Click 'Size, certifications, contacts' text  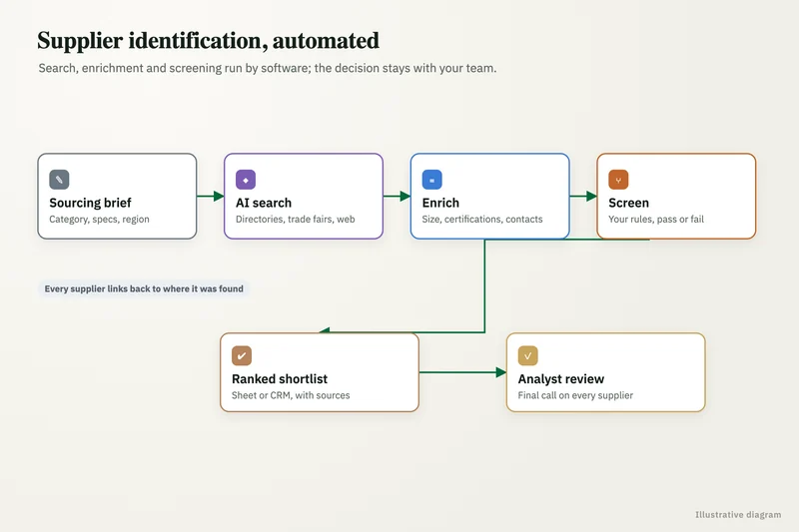482,220
